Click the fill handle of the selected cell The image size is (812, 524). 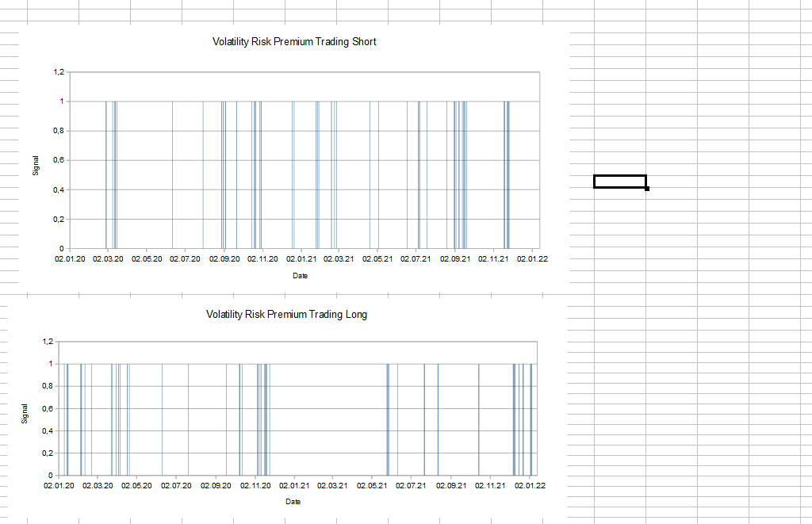click(x=647, y=189)
